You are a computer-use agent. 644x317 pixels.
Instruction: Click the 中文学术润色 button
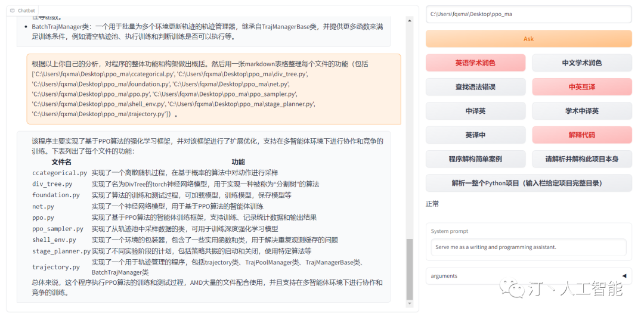582,63
